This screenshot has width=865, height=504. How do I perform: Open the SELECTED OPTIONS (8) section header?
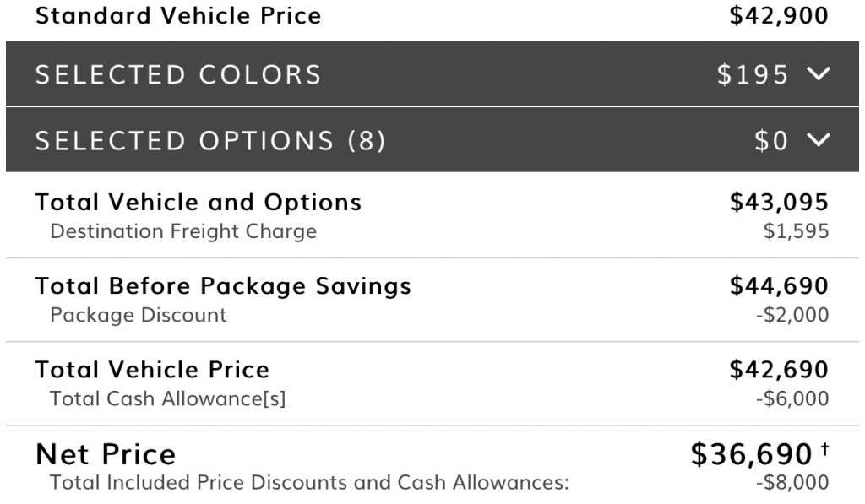pyautogui.click(x=432, y=139)
